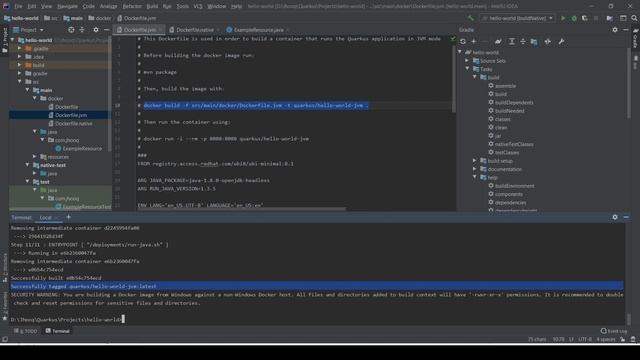Image resolution: width=640 pixels, height=360 pixels.
Task: Open the Refactor menu
Action: 132,6
